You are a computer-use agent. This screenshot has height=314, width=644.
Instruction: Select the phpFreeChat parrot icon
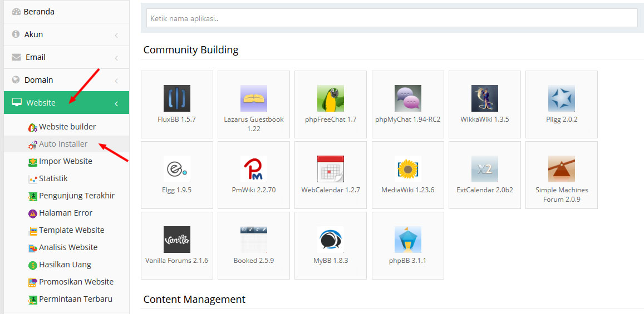(x=331, y=98)
